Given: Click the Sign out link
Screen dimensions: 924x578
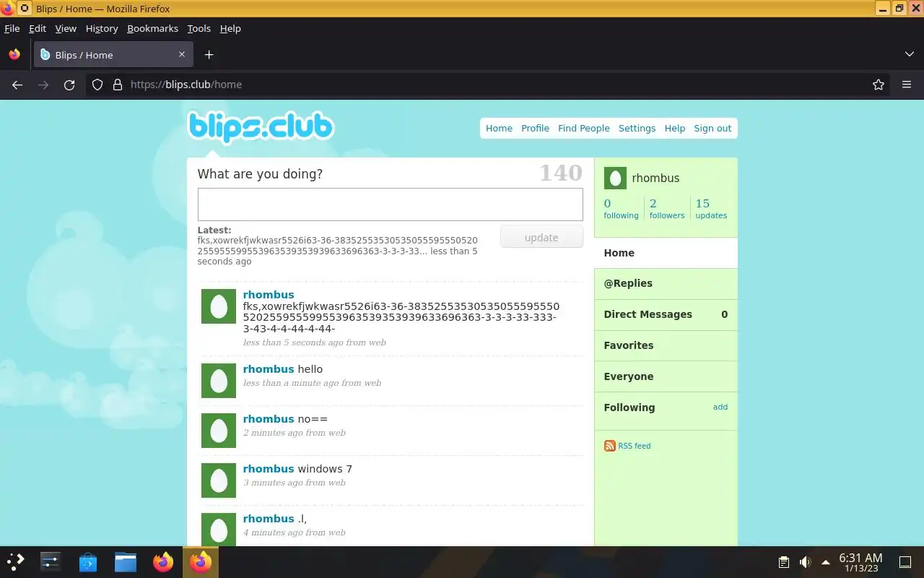Looking at the screenshot, I should pos(712,128).
